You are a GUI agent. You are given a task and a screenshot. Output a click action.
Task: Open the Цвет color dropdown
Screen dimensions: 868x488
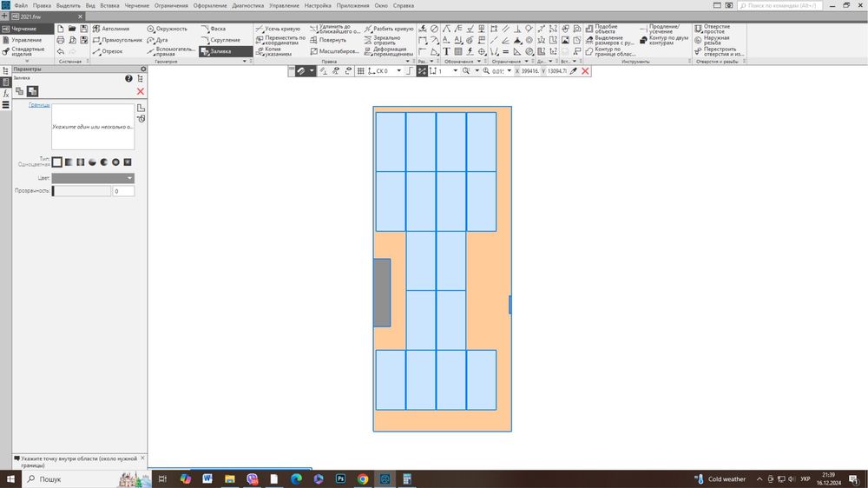click(x=93, y=178)
